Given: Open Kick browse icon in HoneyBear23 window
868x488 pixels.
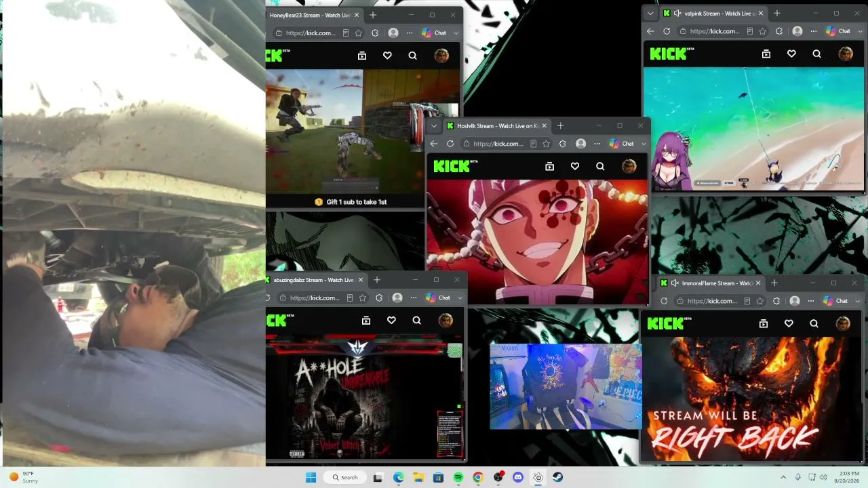Looking at the screenshot, I should click(x=362, y=56).
